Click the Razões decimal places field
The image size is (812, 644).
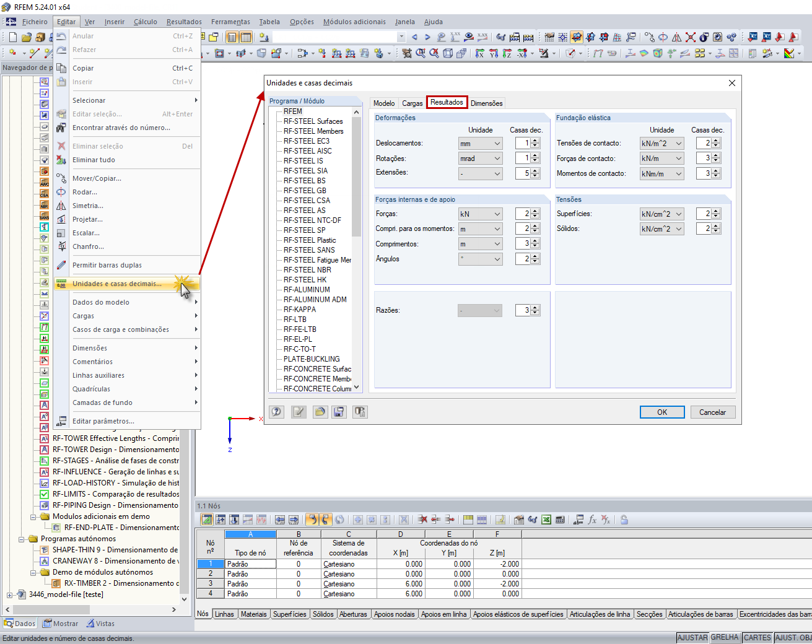(x=523, y=310)
